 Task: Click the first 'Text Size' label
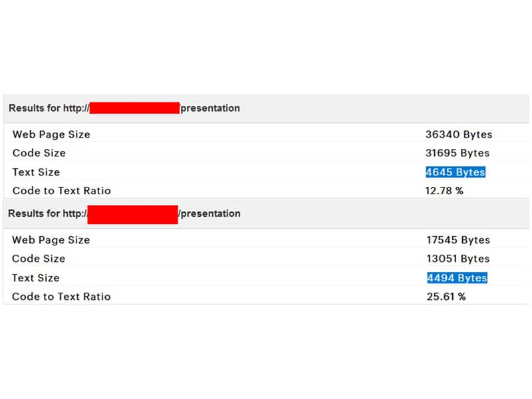click(36, 172)
